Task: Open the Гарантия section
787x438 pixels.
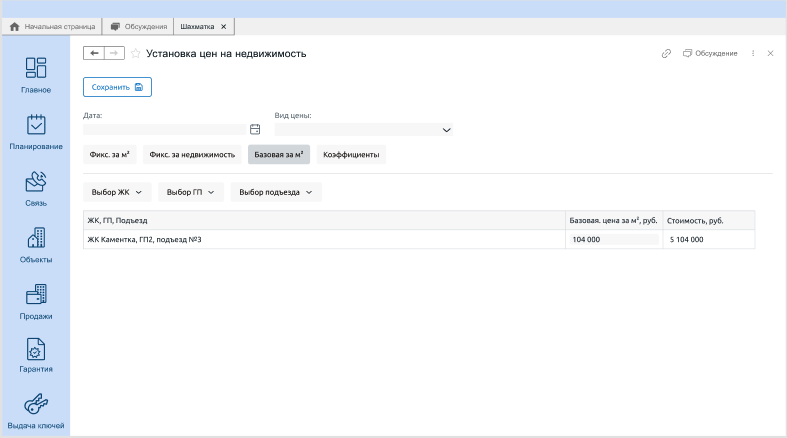Action: tap(36, 356)
